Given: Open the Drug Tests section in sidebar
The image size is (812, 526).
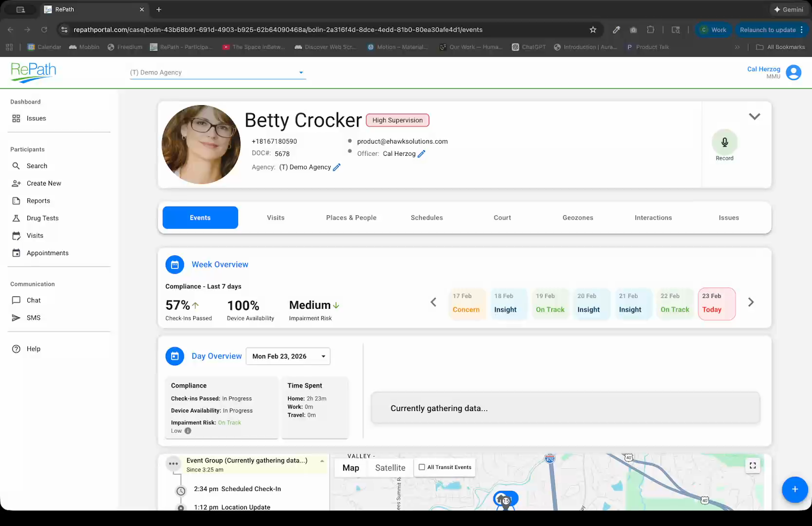Looking at the screenshot, I should point(43,218).
